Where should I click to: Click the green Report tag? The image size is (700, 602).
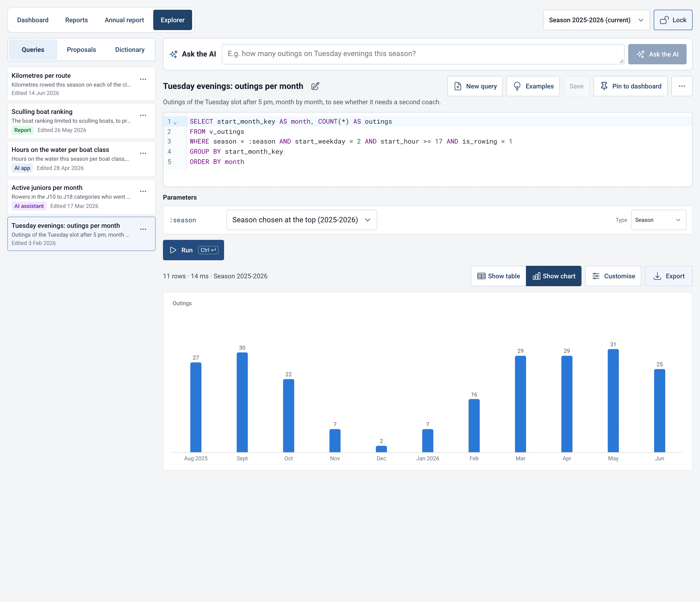pyautogui.click(x=23, y=130)
